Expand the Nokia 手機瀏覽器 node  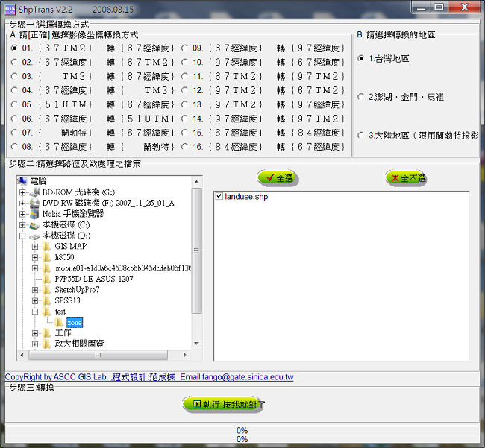click(22, 214)
